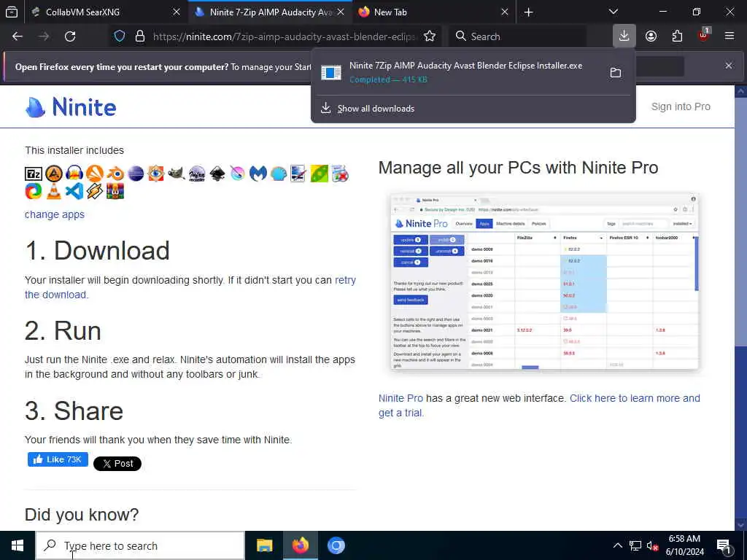This screenshot has width=747, height=560.
Task: Click the FastStone eye icon
Action: coord(156,174)
